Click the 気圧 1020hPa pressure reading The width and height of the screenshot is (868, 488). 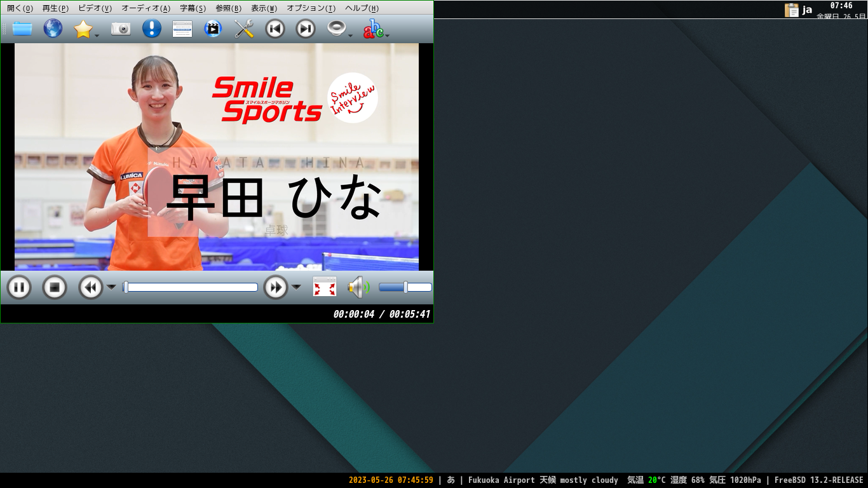pos(735,480)
